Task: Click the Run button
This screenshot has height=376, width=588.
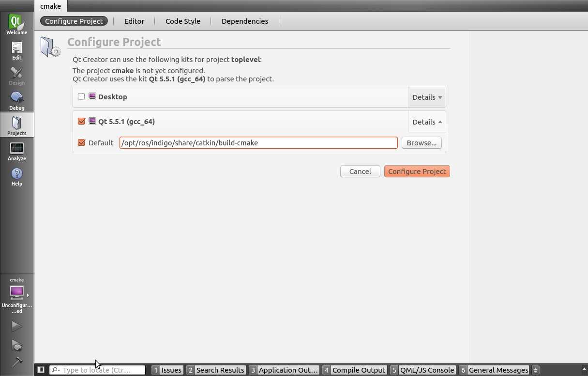Action: pyautogui.click(x=16, y=327)
